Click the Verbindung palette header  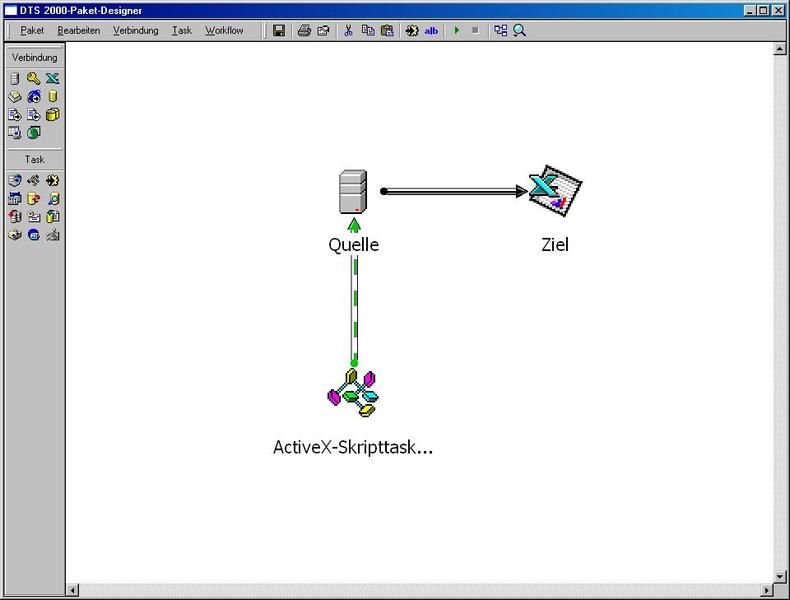pos(34,57)
